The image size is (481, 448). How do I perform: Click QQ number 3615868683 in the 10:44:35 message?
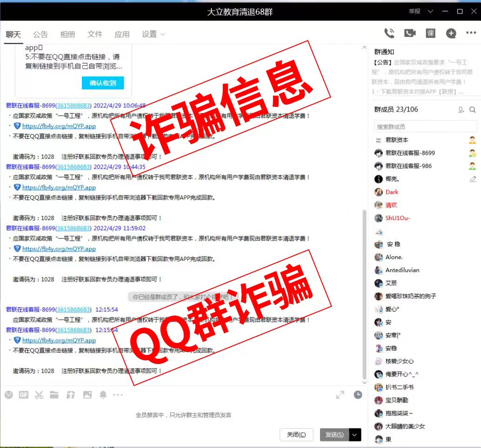[73, 167]
